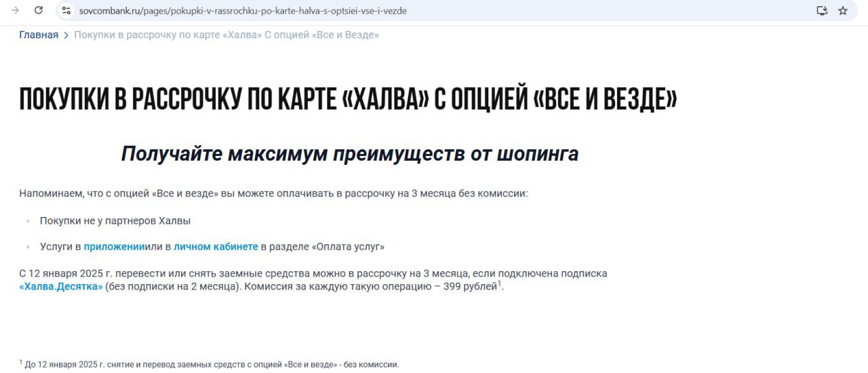The image size is (868, 373).
Task: Click the subheading «Получайте максимум преимуществ от шопинга»
Action: (x=349, y=154)
